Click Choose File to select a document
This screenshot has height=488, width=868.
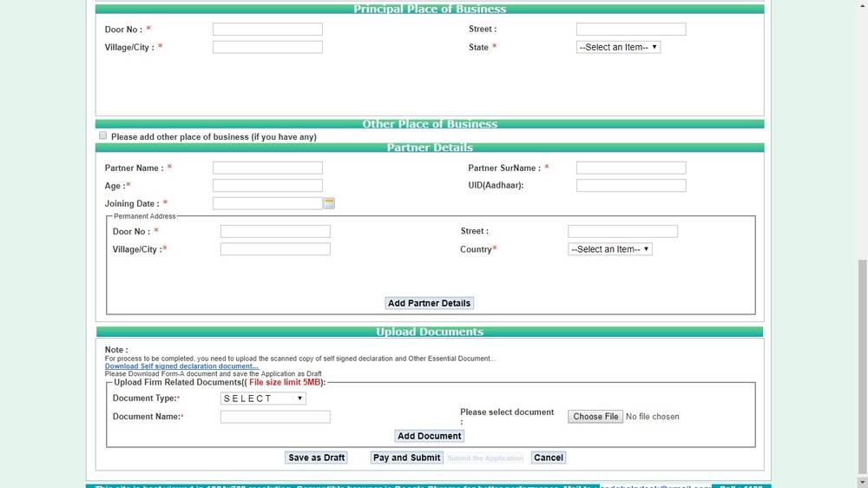pos(595,417)
